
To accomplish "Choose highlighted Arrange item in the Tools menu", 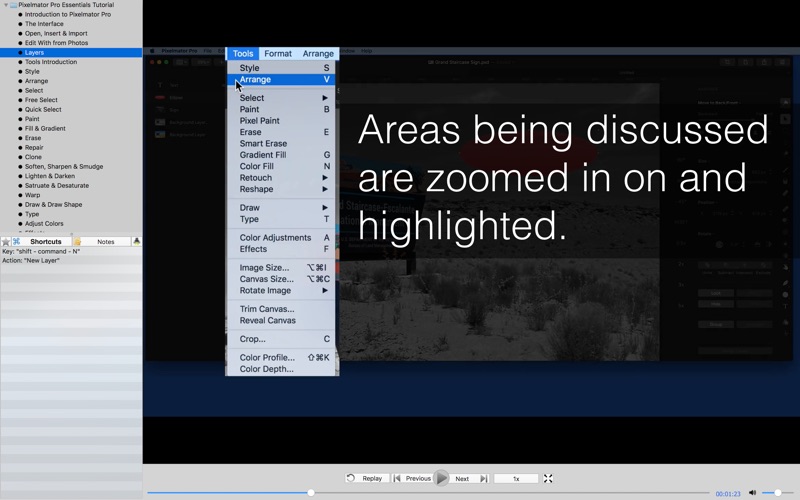I will pos(282,80).
